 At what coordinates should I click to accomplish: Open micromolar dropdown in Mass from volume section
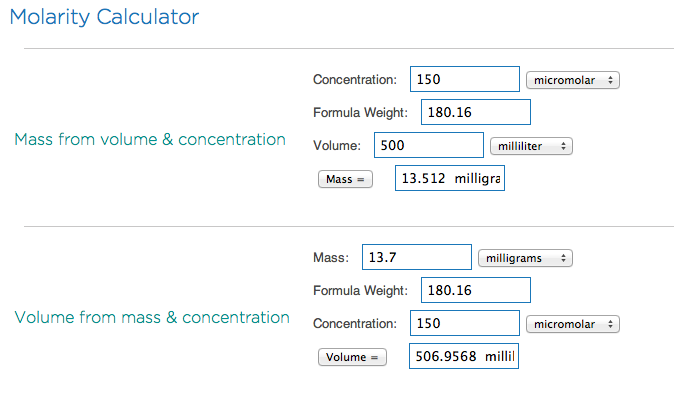tap(572, 80)
